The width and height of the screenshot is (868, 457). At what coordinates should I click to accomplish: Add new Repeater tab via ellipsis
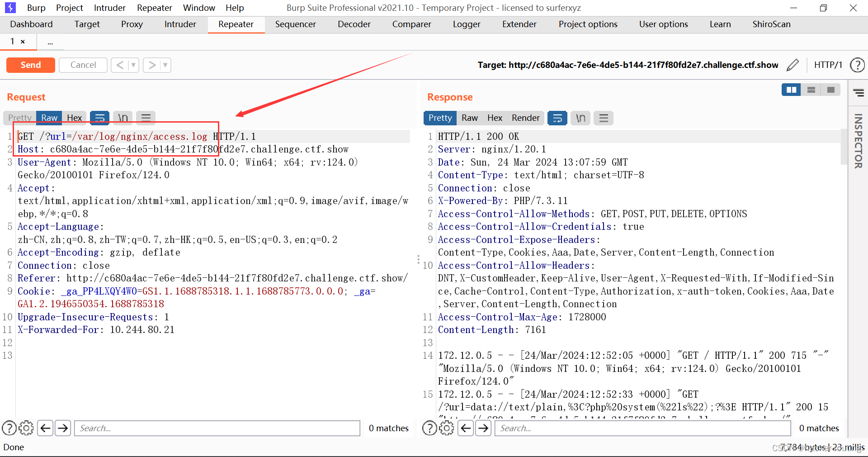[x=50, y=42]
